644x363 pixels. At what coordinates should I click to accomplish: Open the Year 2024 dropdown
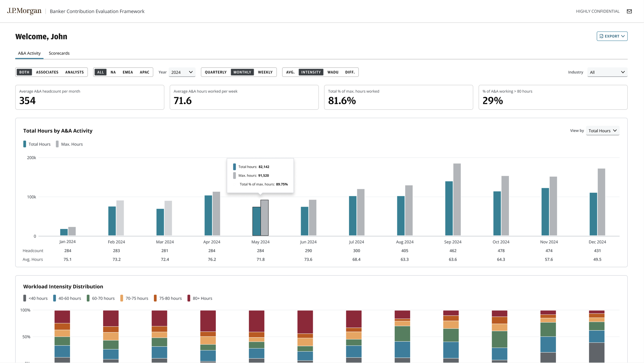tap(182, 72)
